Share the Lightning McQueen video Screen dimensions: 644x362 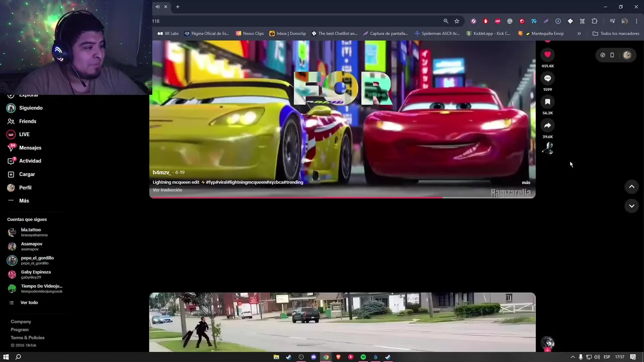[547, 125]
